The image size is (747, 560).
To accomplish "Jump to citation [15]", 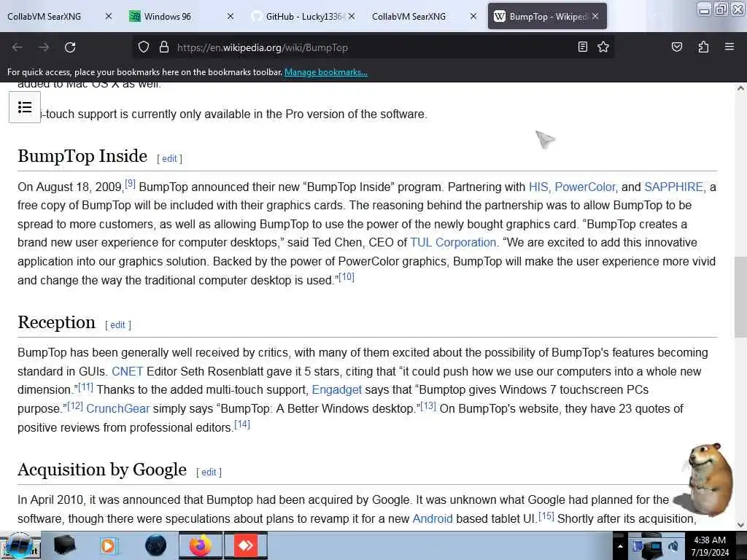I will pos(546,516).
